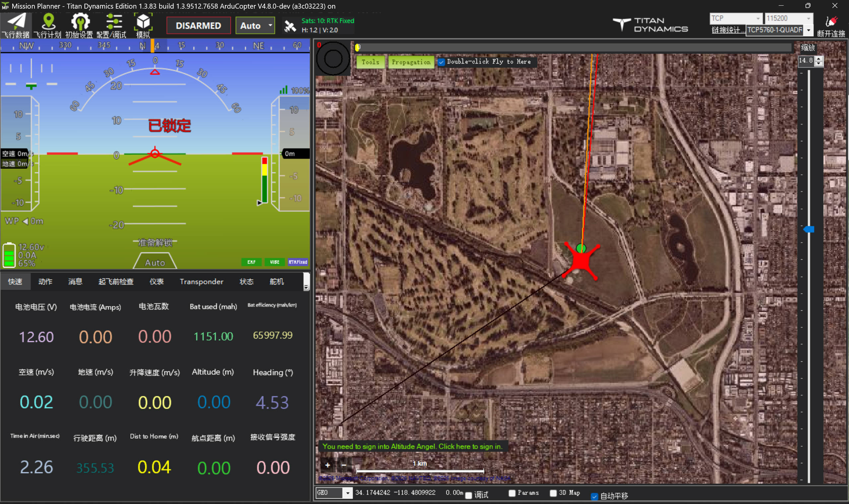Viewport: 849px width, 504px height.
Task: Click the green Tools button
Action: tap(370, 62)
